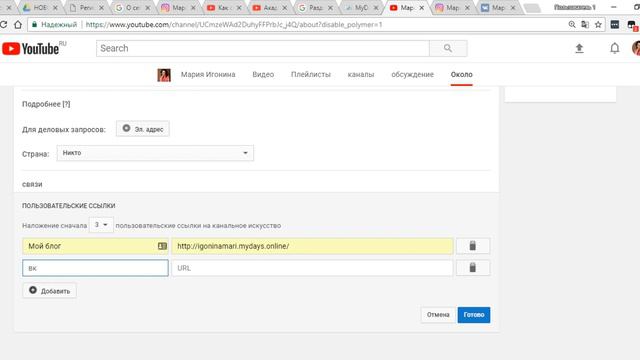640x360 pixels.
Task: Minimize the browser window
Action: point(613,7)
